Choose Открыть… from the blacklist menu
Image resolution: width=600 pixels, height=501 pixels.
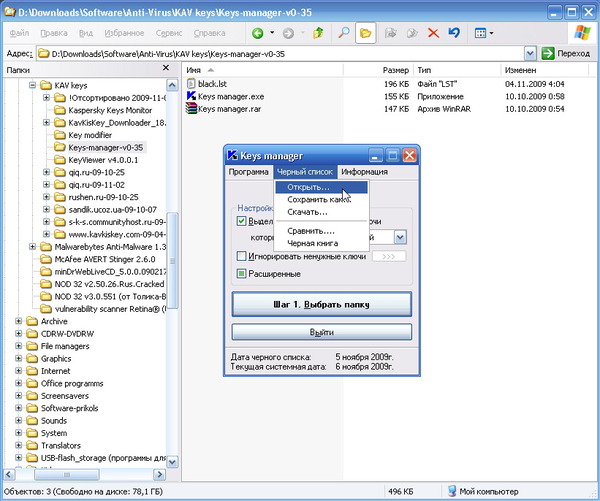click(x=321, y=187)
